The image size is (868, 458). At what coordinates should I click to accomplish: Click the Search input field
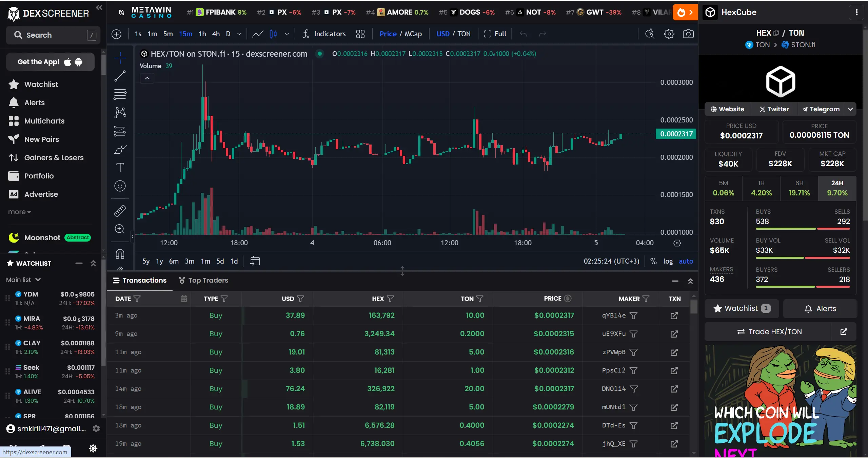pyautogui.click(x=53, y=35)
